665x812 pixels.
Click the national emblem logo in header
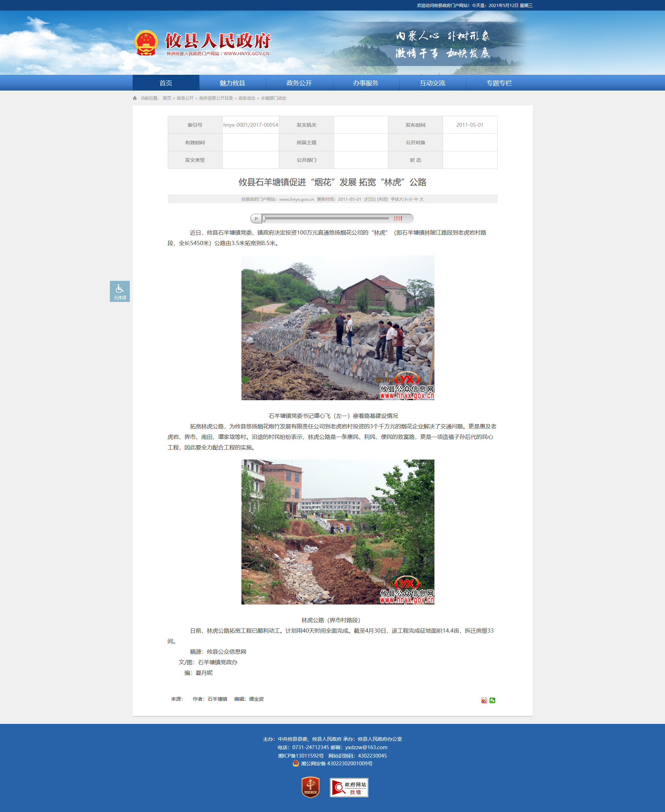click(146, 43)
